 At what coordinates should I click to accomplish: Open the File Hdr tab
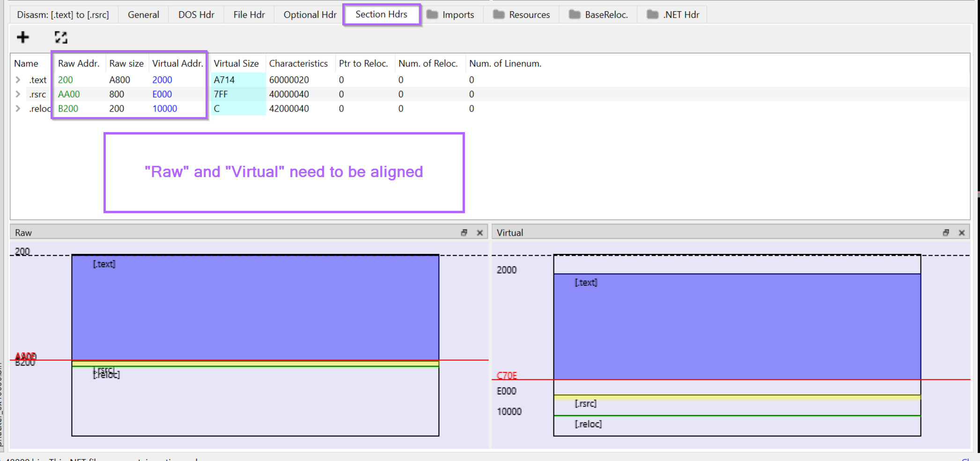click(x=249, y=15)
